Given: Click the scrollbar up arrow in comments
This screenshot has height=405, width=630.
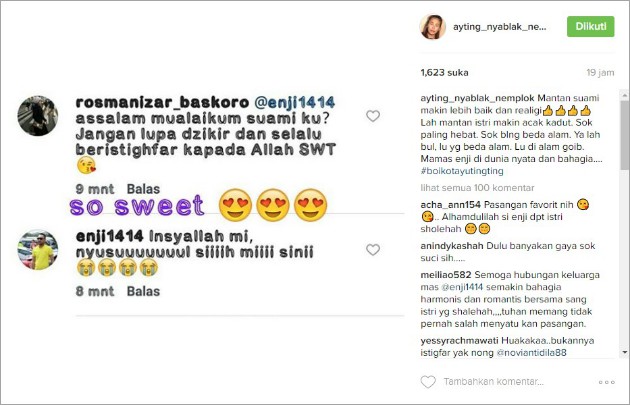Looking at the screenshot, I should (x=625, y=95).
